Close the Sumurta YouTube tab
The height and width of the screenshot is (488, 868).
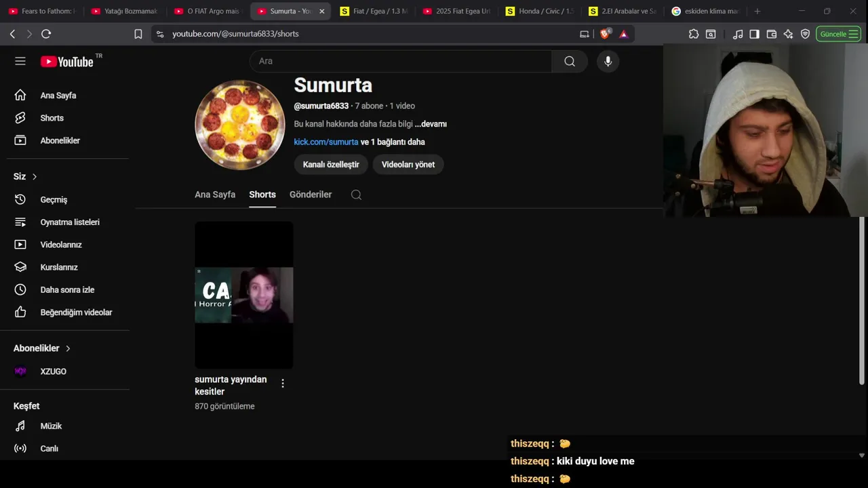(321, 12)
